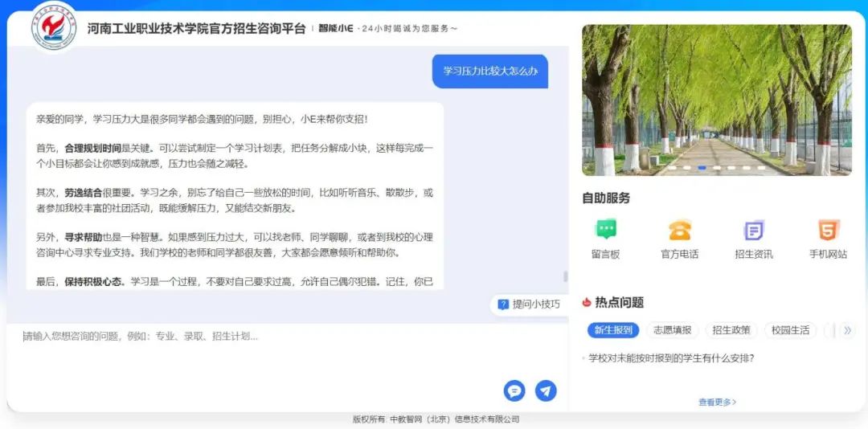Switch to the 招生政策 tab

pyautogui.click(x=731, y=330)
